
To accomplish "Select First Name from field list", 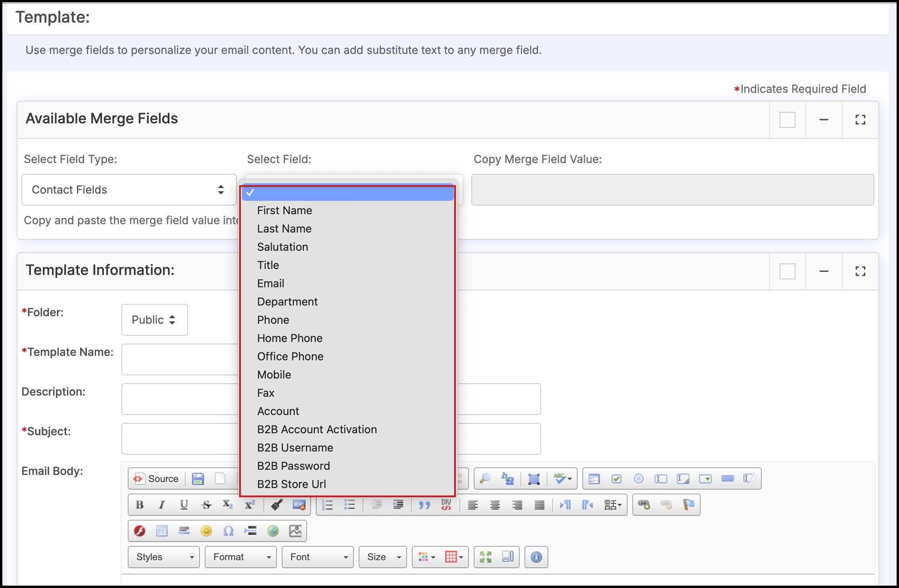I will click(x=284, y=210).
